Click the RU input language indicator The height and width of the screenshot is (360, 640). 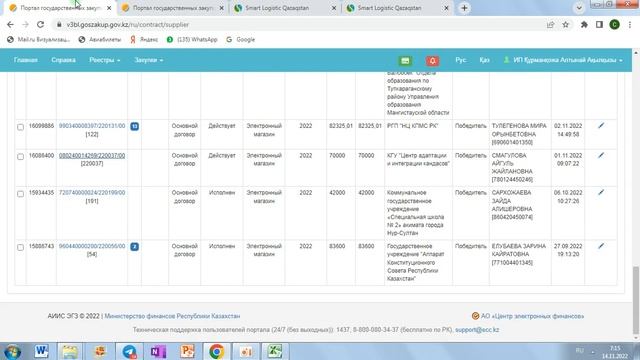pyautogui.click(x=579, y=351)
